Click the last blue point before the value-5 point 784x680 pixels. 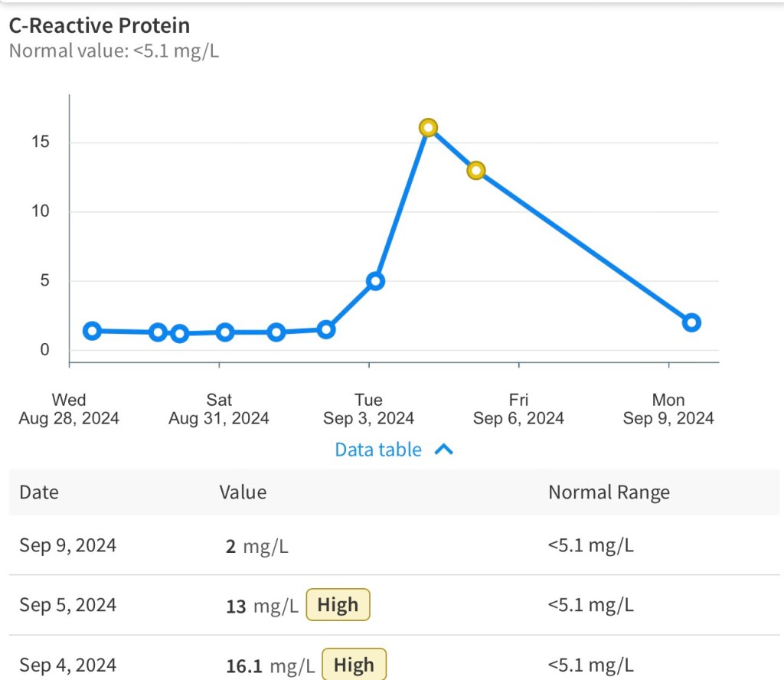click(x=326, y=329)
